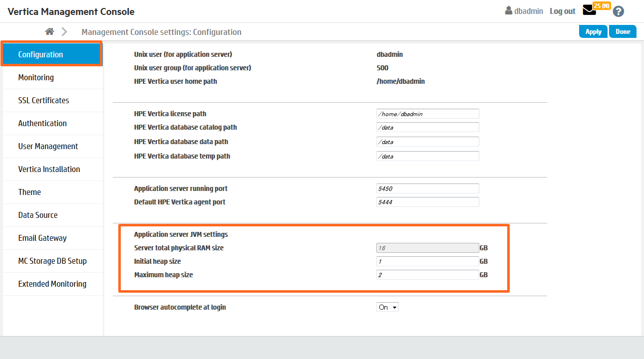Viewport: 644px width, 359px height.
Task: Click the dbadmin user profile icon
Action: coord(509,11)
